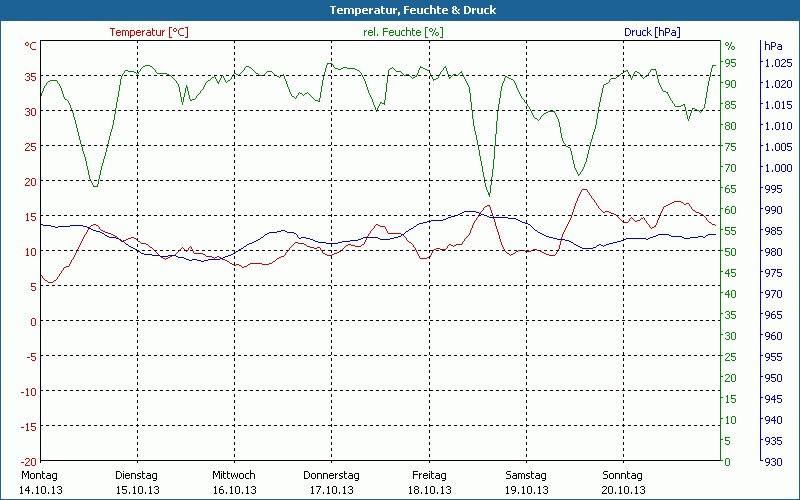Image resolution: width=800 pixels, height=500 pixels.
Task: Click the red "°C" unit label
Action: pyautogui.click(x=31, y=46)
